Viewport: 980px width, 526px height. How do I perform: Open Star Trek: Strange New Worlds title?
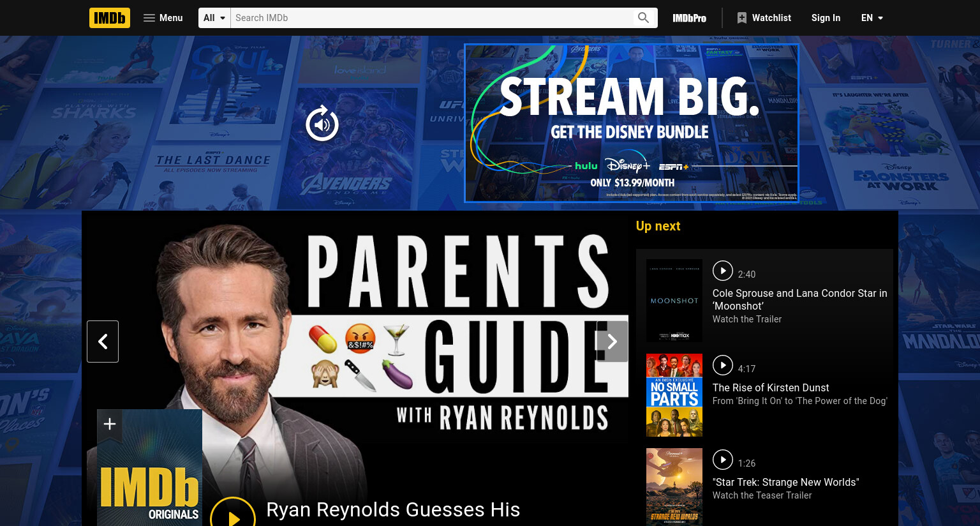point(786,482)
